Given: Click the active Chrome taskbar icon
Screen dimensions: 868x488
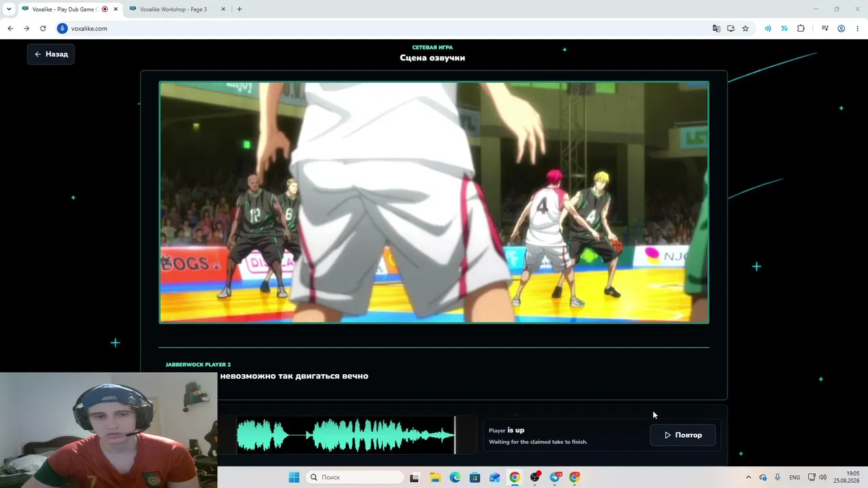Looking at the screenshot, I should tap(515, 477).
